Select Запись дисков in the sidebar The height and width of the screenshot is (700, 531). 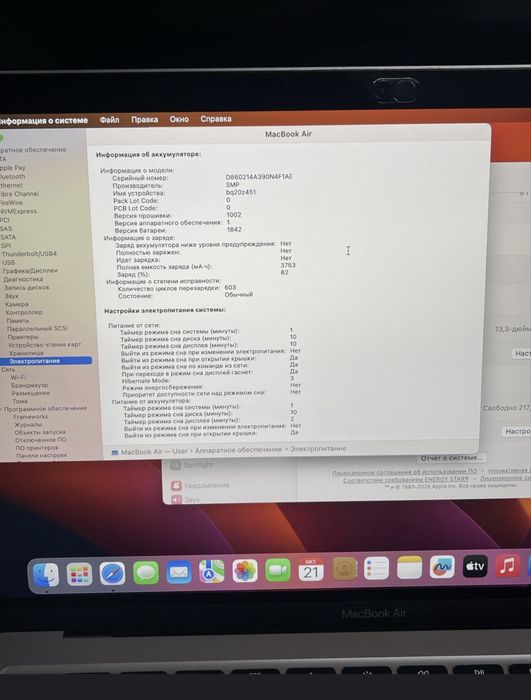[x=27, y=288]
